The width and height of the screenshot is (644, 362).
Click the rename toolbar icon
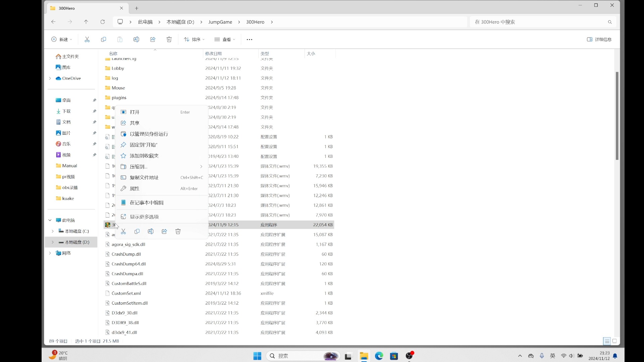tap(150, 231)
